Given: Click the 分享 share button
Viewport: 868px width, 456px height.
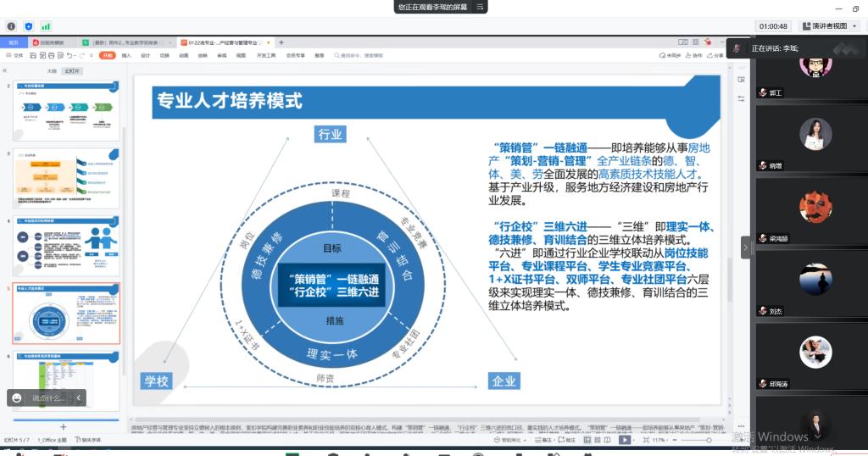Looking at the screenshot, I should click(x=715, y=55).
